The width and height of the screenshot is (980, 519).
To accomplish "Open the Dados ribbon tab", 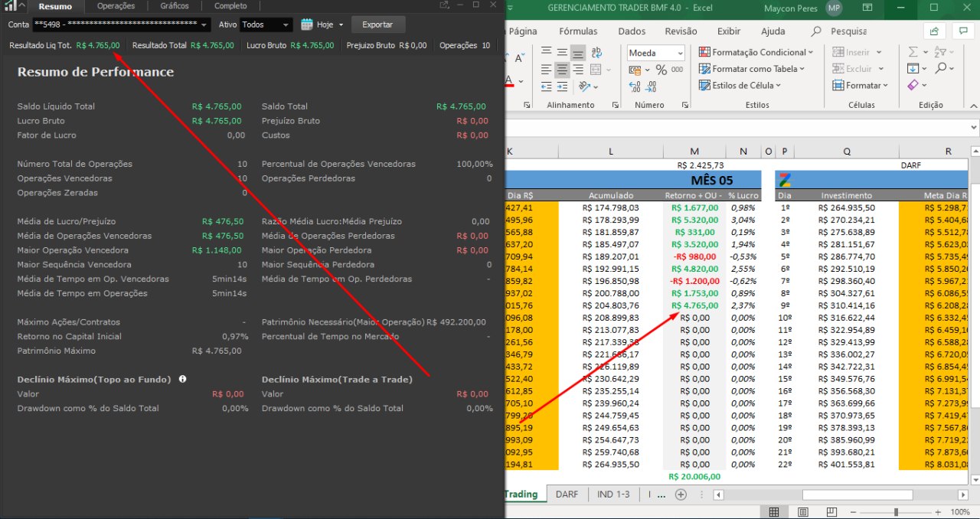I will [x=632, y=31].
